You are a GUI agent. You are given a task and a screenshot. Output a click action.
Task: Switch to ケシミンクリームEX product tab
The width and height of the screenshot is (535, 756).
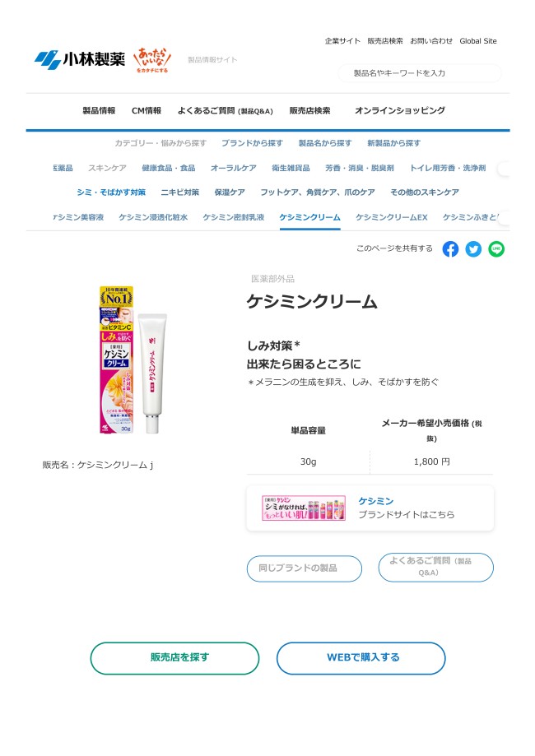click(x=392, y=217)
